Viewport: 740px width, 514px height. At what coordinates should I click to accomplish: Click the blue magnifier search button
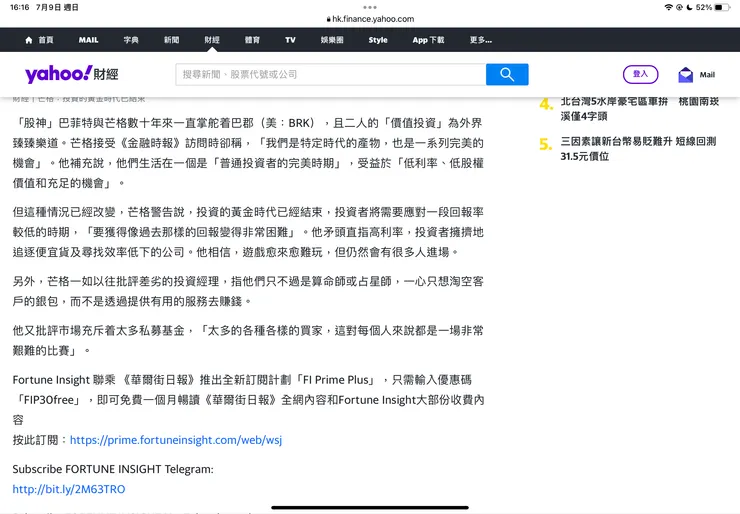coord(507,75)
